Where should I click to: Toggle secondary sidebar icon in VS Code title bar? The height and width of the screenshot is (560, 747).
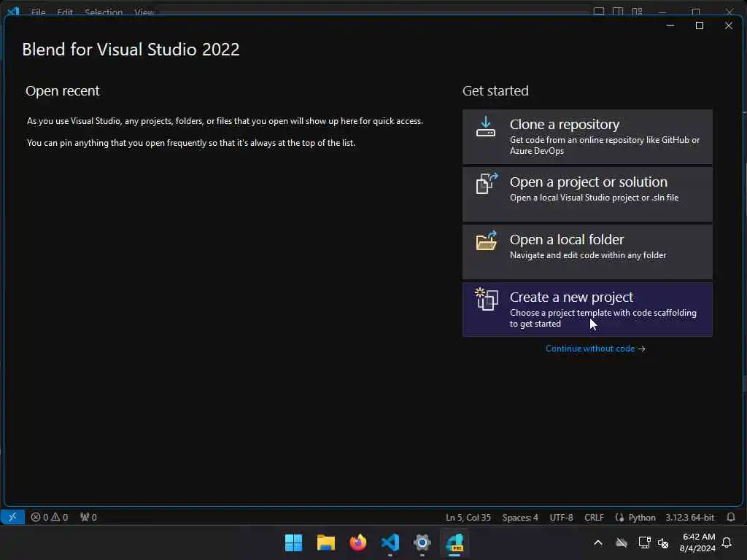pyautogui.click(x=618, y=11)
